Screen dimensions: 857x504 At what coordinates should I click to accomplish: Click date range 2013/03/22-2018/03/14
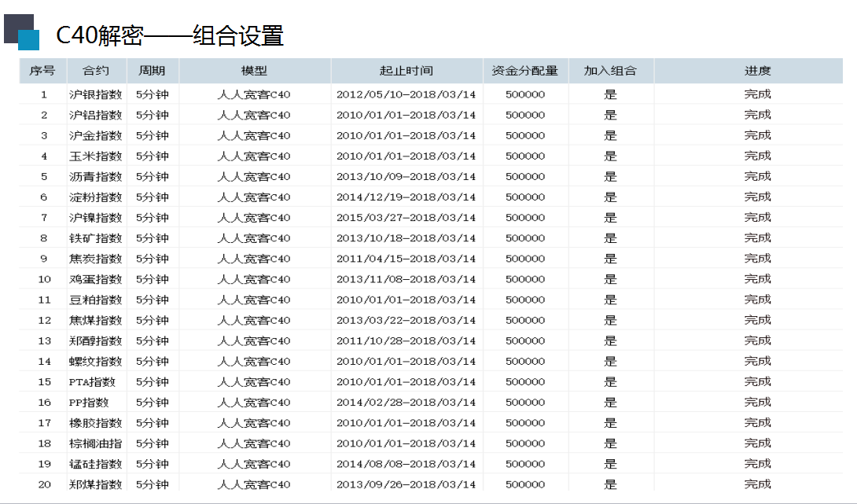point(406,320)
